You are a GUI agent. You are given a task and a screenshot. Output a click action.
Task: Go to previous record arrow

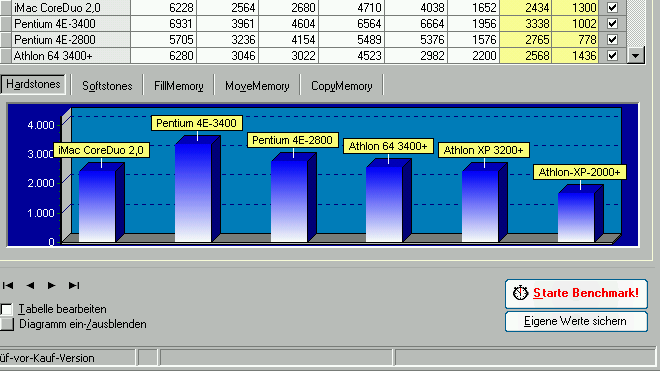click(30, 286)
